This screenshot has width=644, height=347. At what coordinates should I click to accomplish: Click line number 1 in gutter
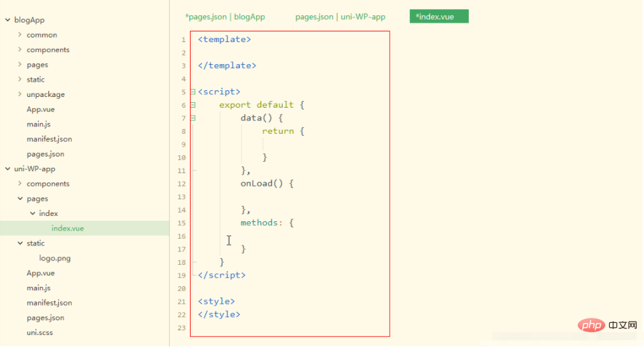point(184,40)
